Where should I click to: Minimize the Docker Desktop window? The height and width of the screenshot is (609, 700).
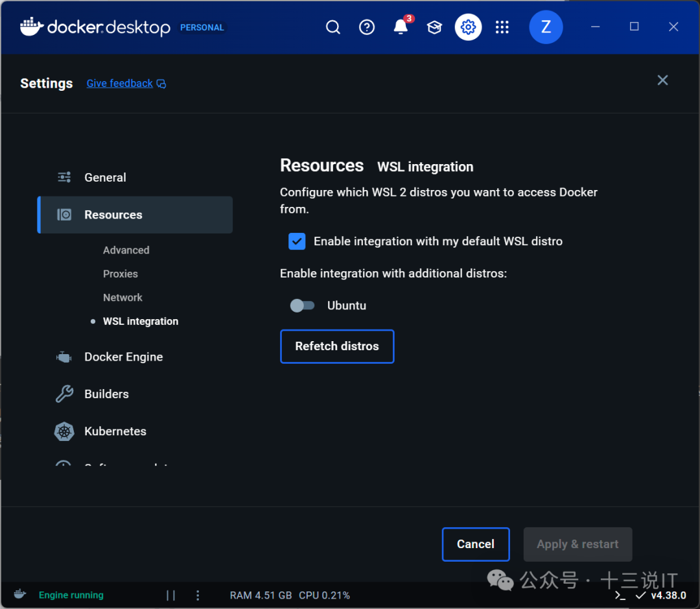(595, 27)
